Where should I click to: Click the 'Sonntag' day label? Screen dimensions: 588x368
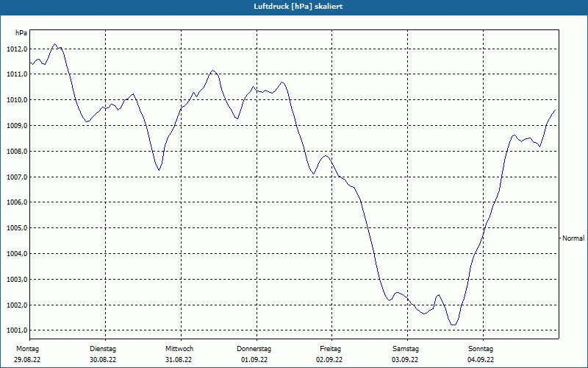[x=481, y=349]
